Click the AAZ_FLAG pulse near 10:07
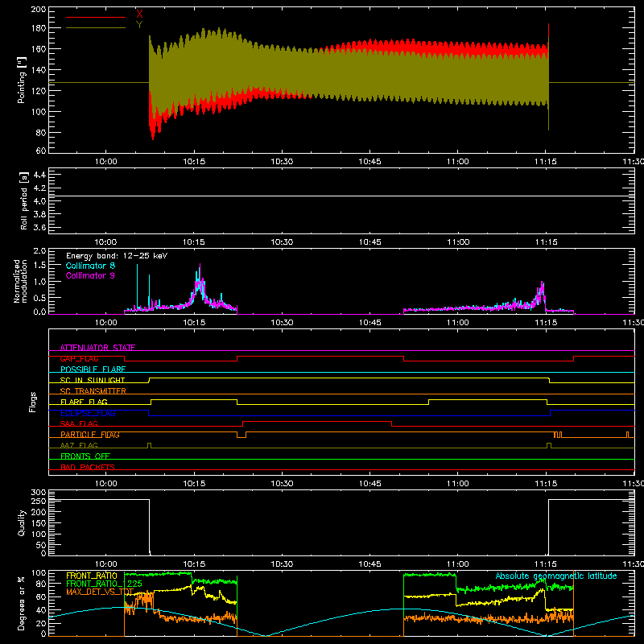The width and height of the screenshot is (644, 644). coord(149,445)
